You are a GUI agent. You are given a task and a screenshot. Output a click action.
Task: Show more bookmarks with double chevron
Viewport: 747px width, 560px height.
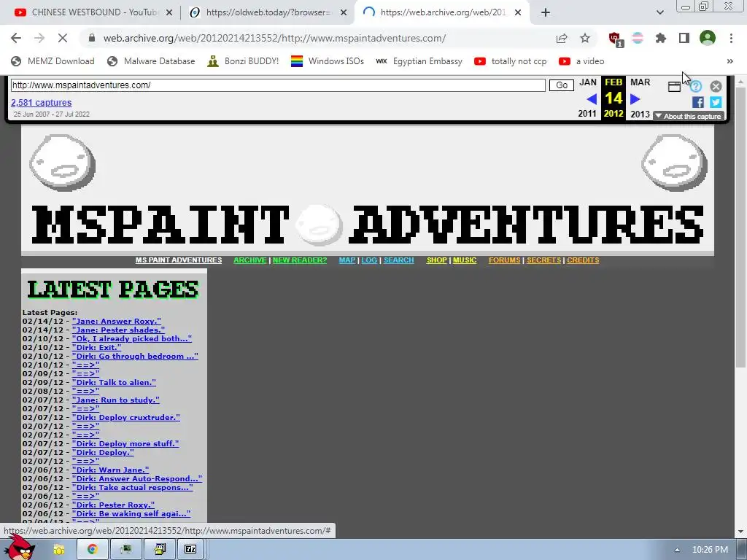pos(729,61)
